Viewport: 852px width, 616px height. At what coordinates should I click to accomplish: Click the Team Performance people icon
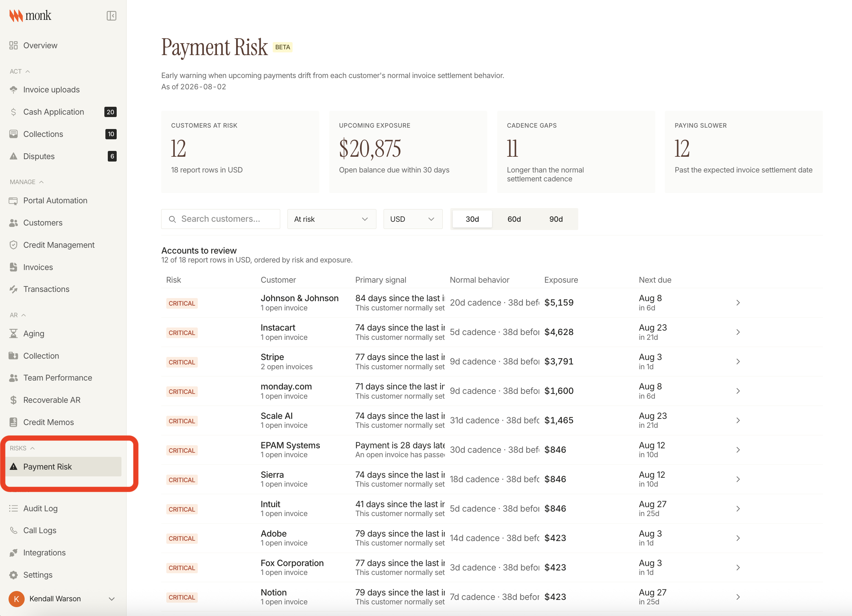point(14,378)
